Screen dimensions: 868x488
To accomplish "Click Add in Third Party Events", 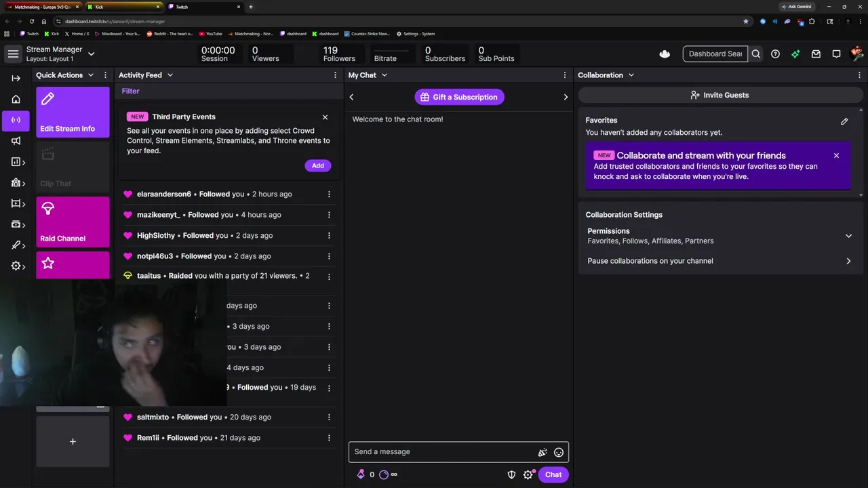I will (318, 165).
